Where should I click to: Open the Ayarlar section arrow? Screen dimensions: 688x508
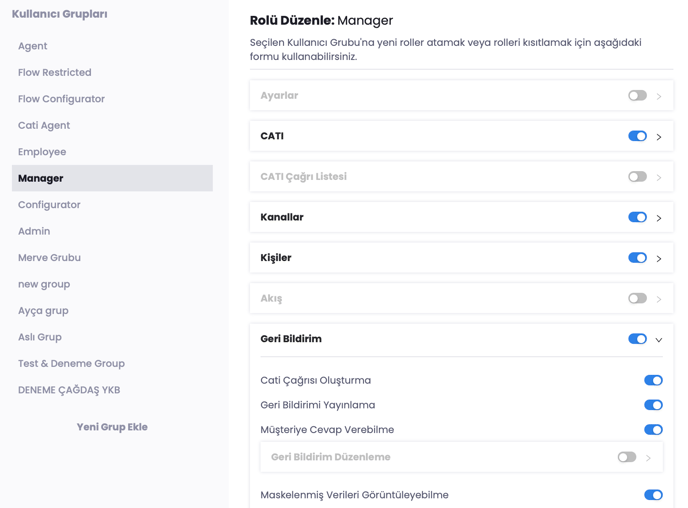(x=659, y=96)
